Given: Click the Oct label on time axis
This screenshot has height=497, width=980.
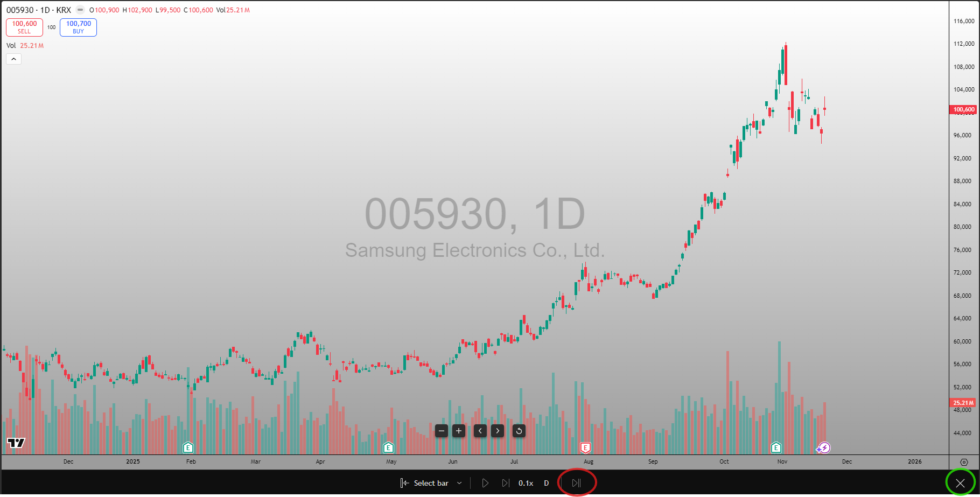Looking at the screenshot, I should pos(724,461).
